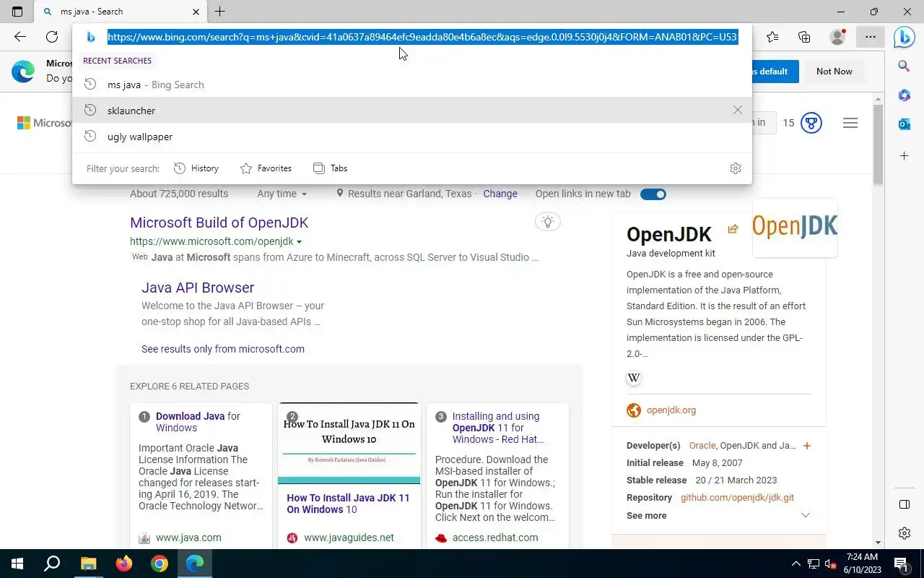Click the Refresh page icon
Screen dimensions: 924x578
52,37
